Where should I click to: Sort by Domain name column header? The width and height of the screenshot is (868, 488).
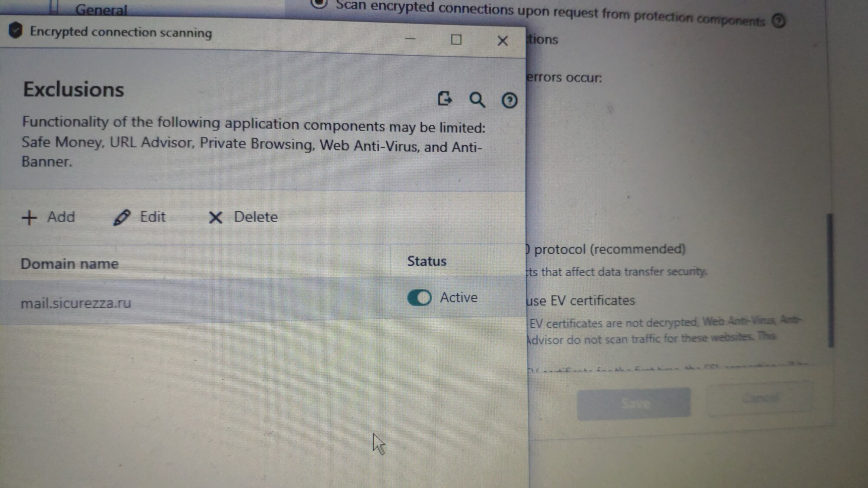pos(69,264)
